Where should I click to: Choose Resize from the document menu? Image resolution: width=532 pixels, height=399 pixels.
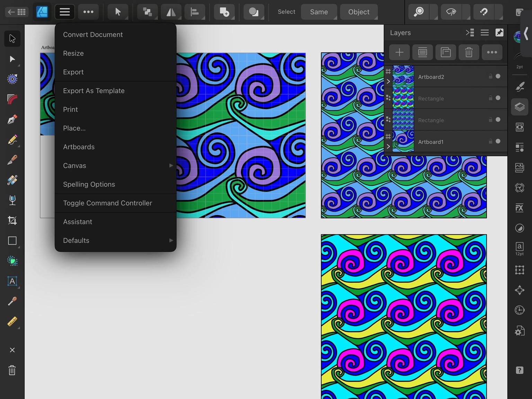click(x=116, y=53)
